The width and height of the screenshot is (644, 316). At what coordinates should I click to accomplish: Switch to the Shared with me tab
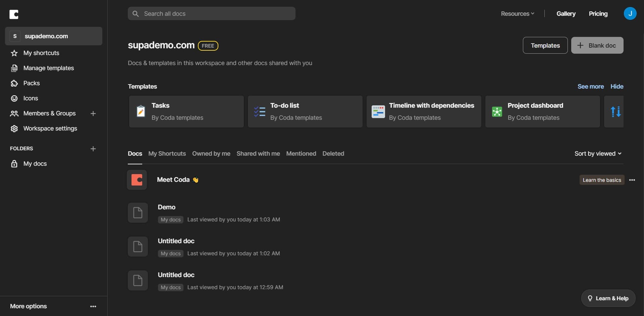258,154
